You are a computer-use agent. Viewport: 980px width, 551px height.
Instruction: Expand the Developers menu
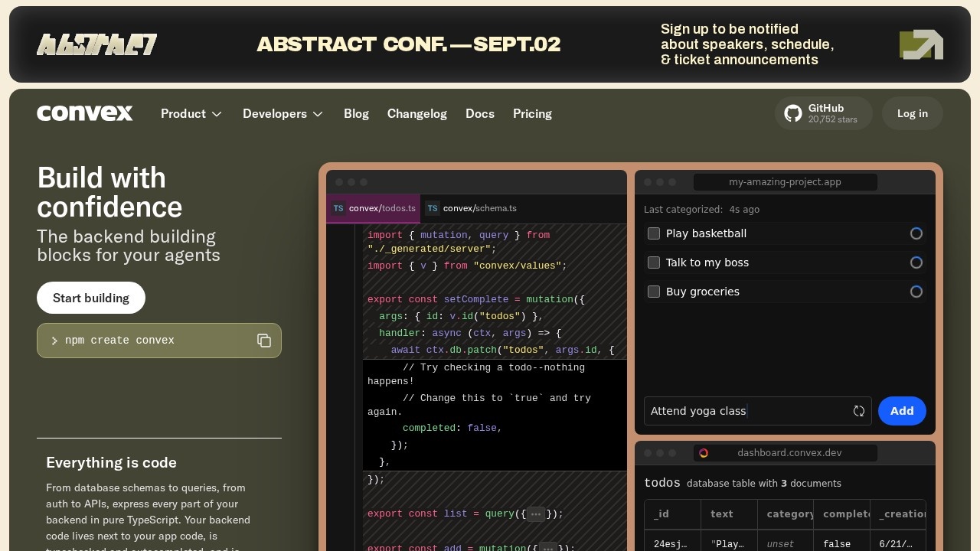pyautogui.click(x=283, y=113)
